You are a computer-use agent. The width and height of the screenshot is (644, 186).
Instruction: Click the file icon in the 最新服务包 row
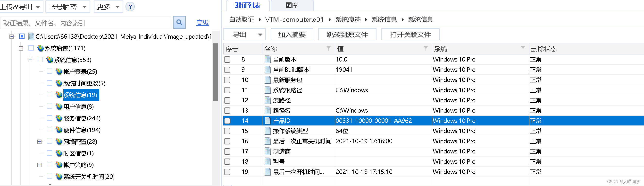click(268, 80)
